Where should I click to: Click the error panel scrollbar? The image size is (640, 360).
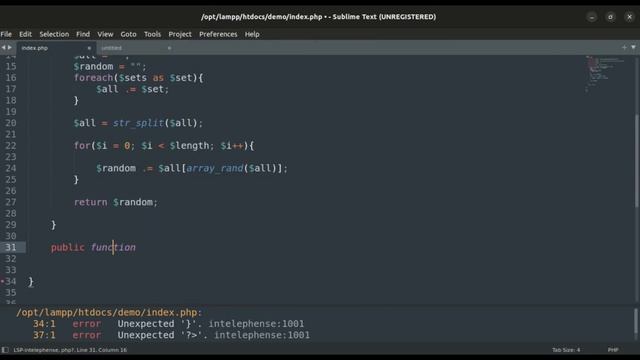(x=636, y=321)
